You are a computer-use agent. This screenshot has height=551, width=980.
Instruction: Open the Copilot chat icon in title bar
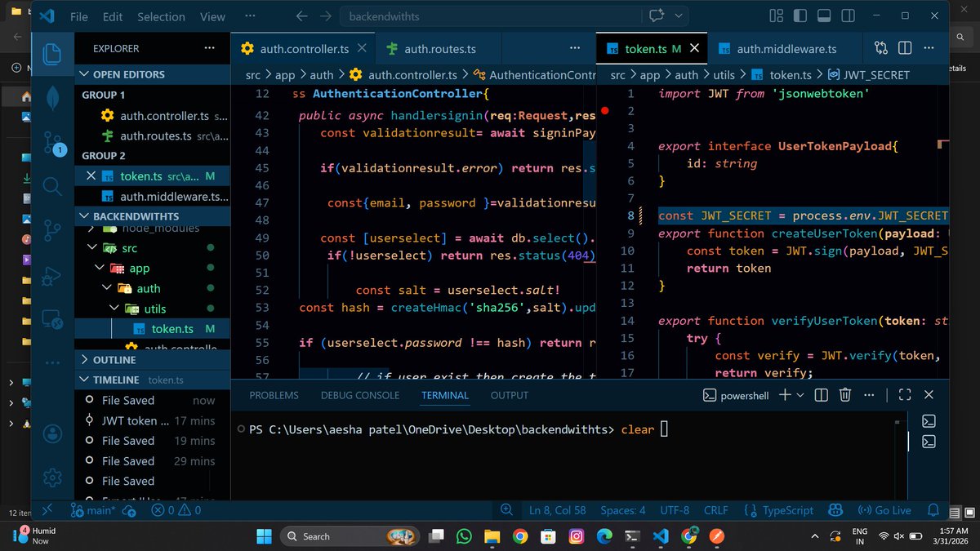tap(657, 16)
